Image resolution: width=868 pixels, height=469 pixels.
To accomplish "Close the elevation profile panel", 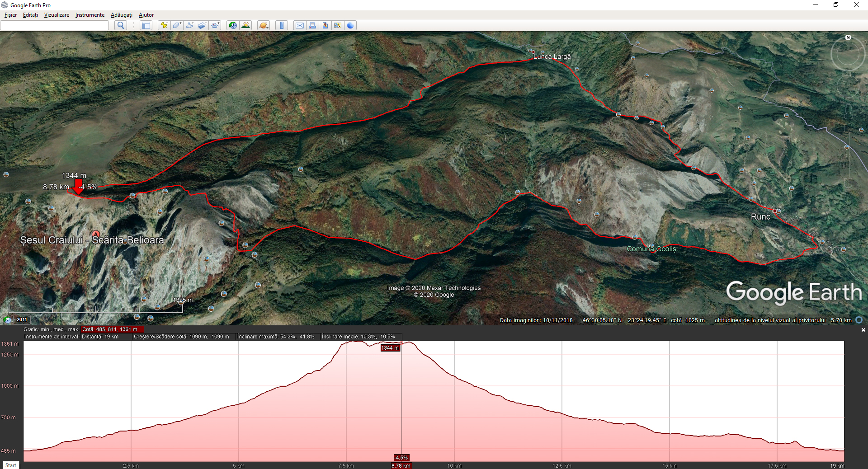I will point(863,330).
